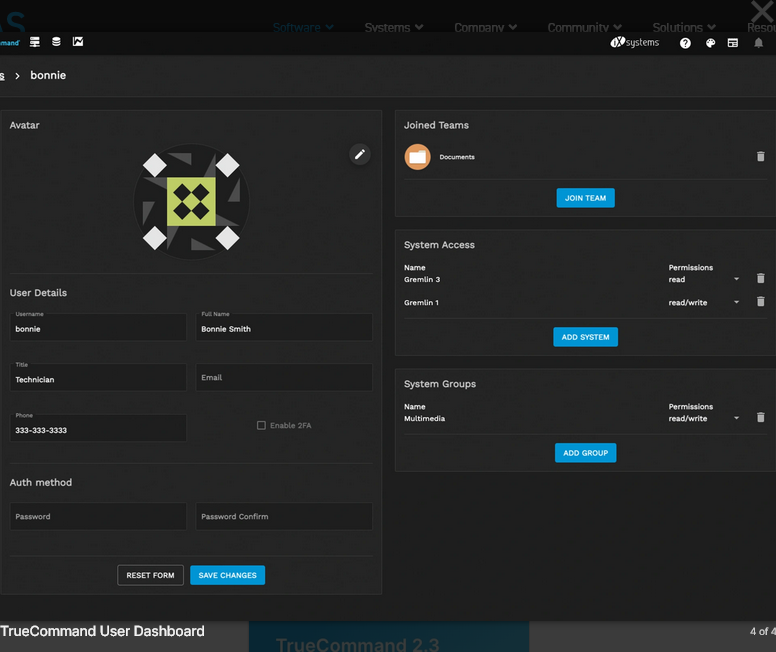Image resolution: width=776 pixels, height=652 pixels.
Task: Delete Gremlin 3 system access
Action: coord(761,278)
